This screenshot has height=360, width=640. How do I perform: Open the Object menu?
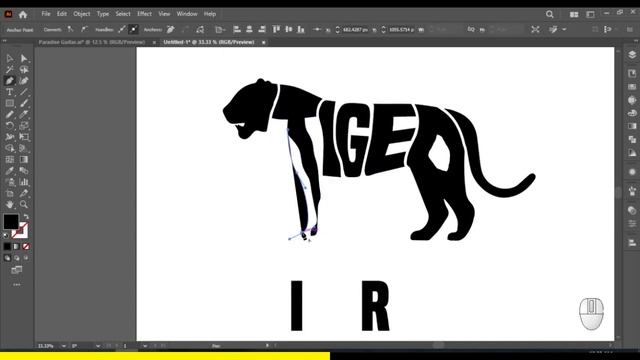82,14
